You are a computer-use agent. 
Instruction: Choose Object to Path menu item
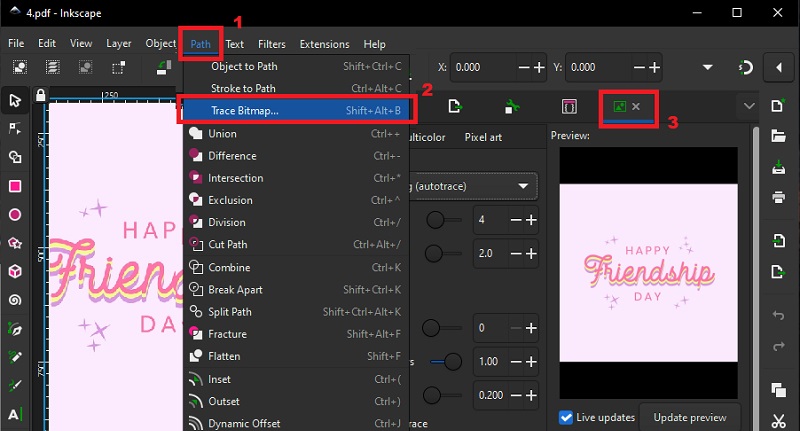click(296, 66)
